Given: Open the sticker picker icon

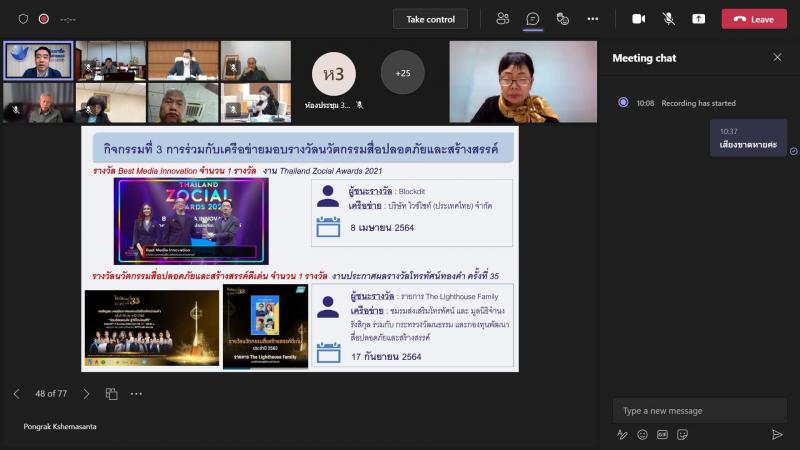Looking at the screenshot, I should click(x=682, y=435).
